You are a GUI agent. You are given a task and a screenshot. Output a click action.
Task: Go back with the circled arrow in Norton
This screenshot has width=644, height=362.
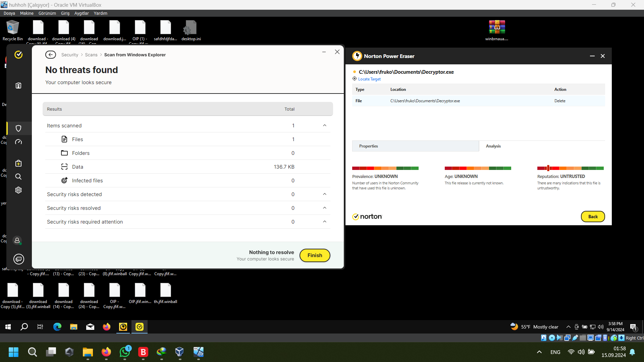pyautogui.click(x=51, y=55)
